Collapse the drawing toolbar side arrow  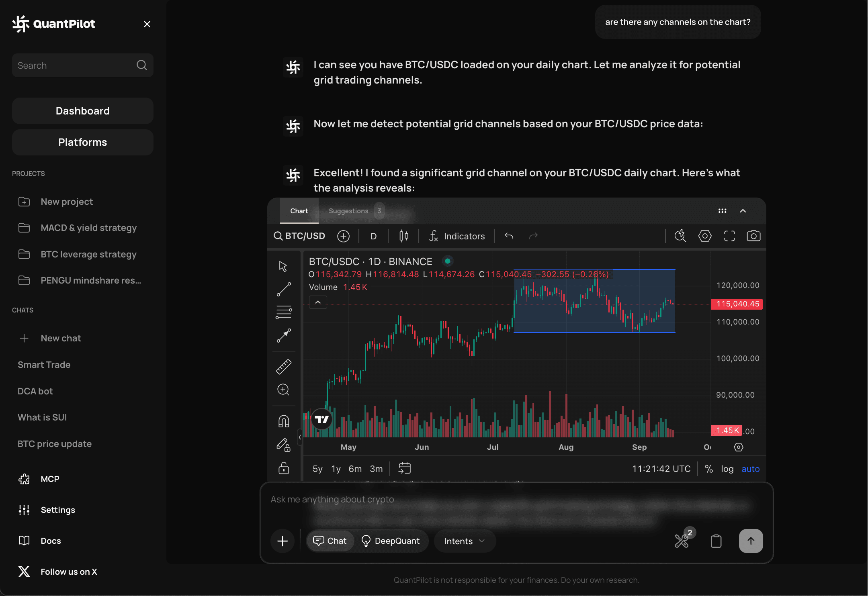click(300, 437)
